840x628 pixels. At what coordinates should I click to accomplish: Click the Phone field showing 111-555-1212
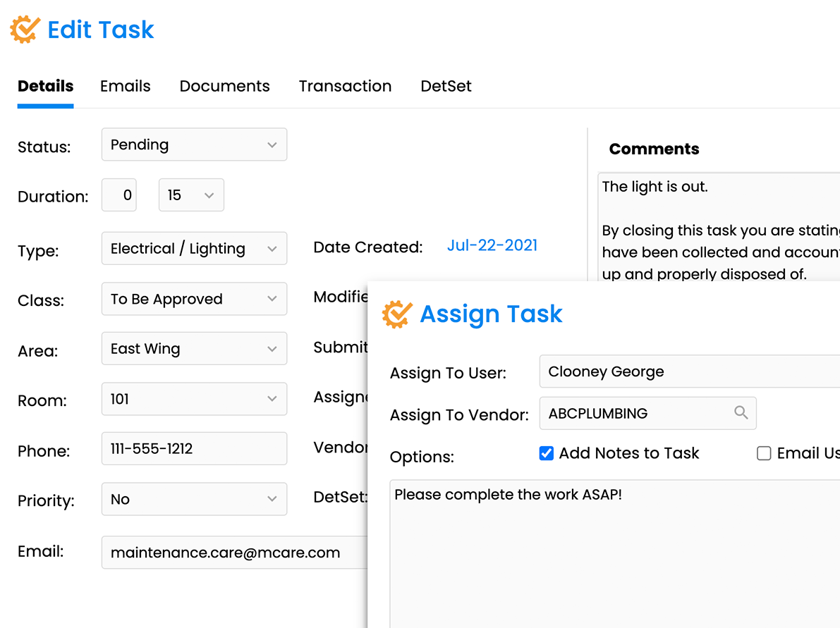[194, 448]
